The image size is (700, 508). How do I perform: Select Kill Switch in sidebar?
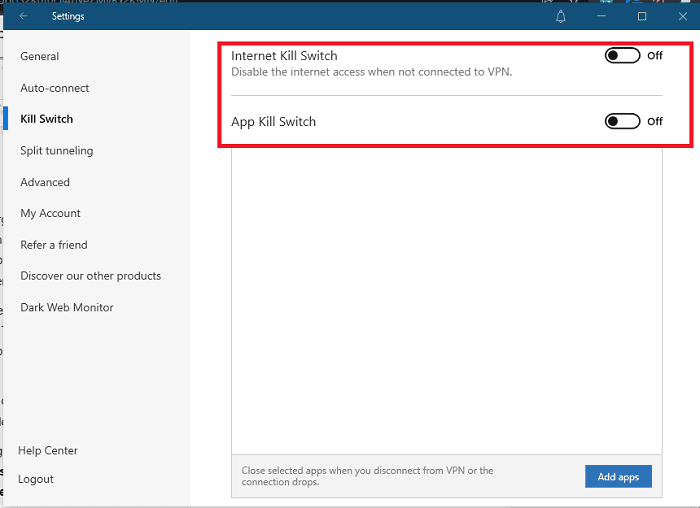click(47, 119)
